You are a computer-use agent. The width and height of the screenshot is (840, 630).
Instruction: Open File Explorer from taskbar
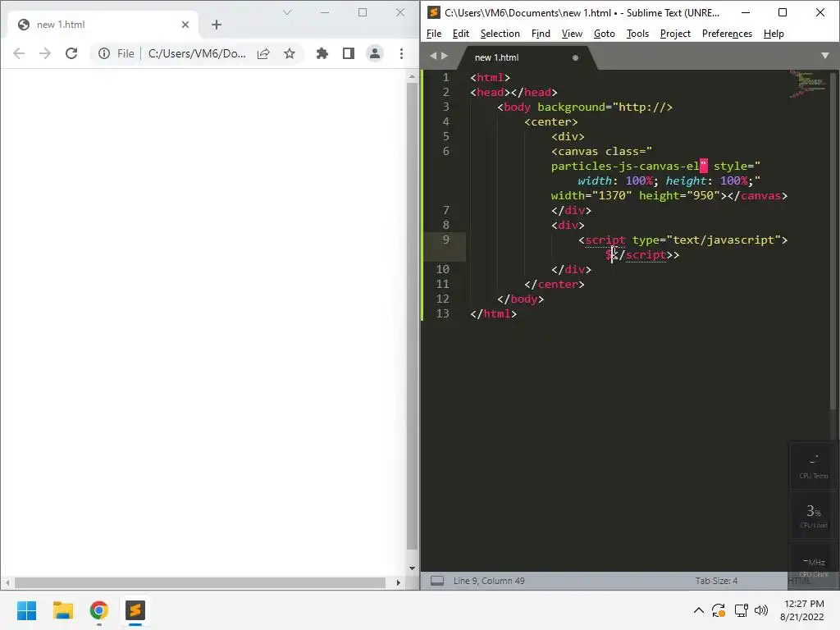(x=63, y=610)
